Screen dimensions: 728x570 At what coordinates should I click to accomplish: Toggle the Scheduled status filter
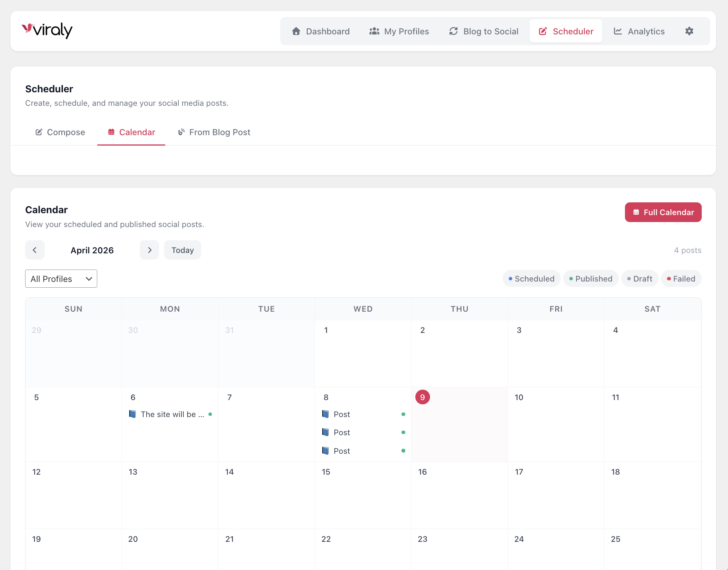pos(532,278)
